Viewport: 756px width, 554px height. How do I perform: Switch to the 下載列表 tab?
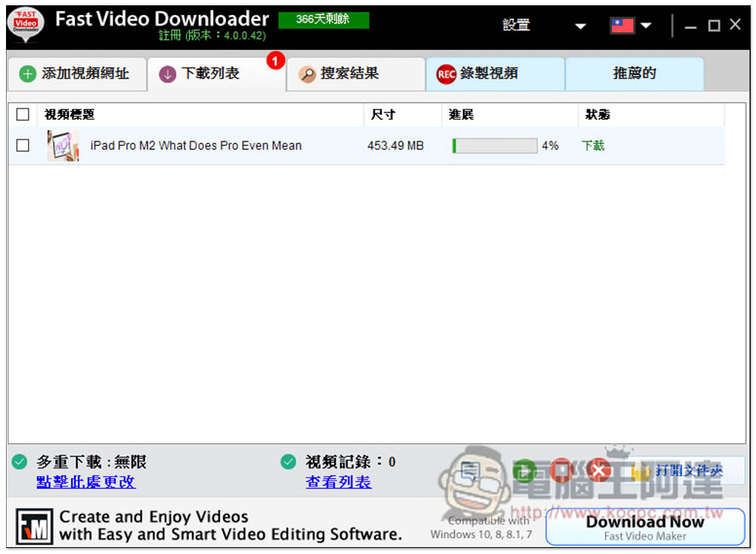click(x=216, y=74)
